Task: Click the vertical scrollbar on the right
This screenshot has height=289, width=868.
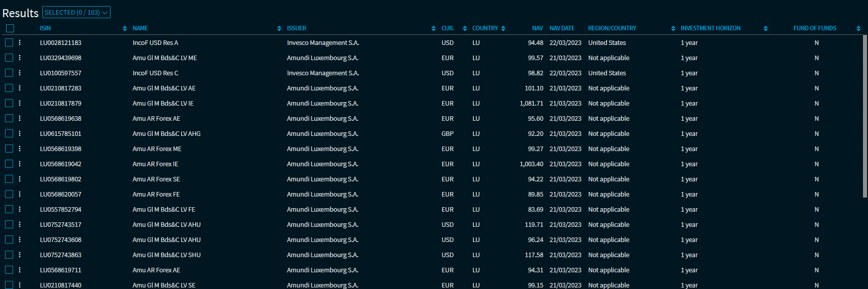Action: coord(864,116)
